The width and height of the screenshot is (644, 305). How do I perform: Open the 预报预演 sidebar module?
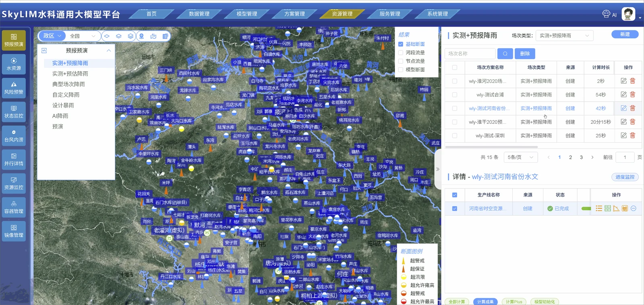coord(14,40)
